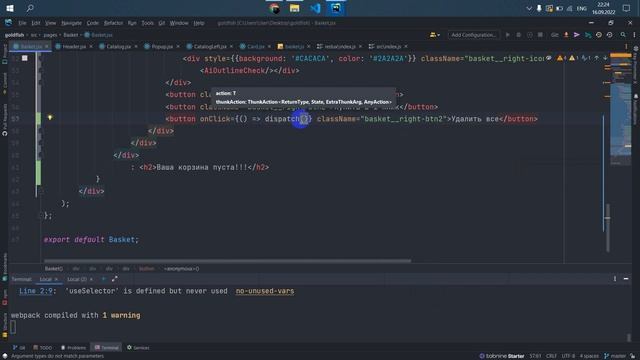This screenshot has height=360, width=640.
Task: Click the yellow lightbulb quick-fix icon
Action: 50,118
